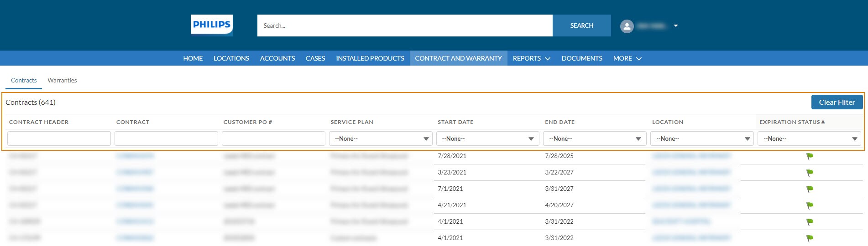Click the Philips logo
Image resolution: width=868 pixels, height=246 pixels.
[x=211, y=25]
